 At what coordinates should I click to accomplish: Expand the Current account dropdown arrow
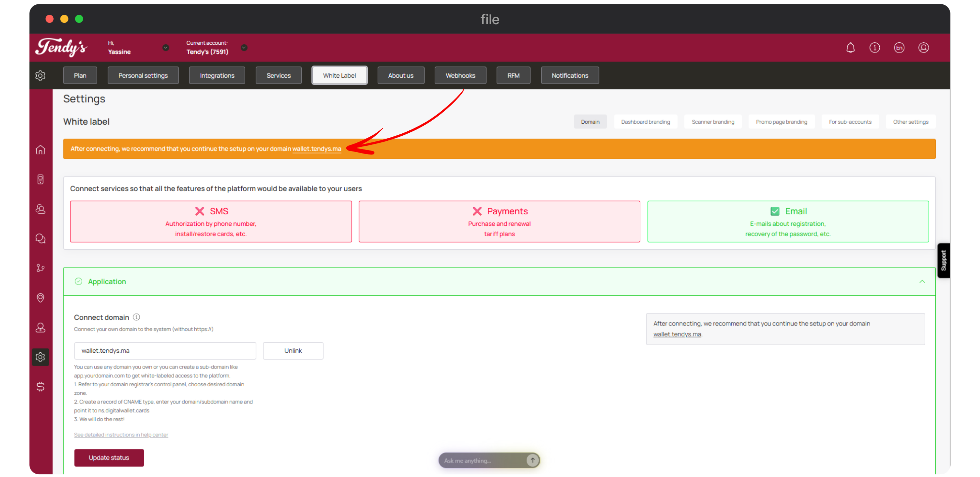coord(244,48)
